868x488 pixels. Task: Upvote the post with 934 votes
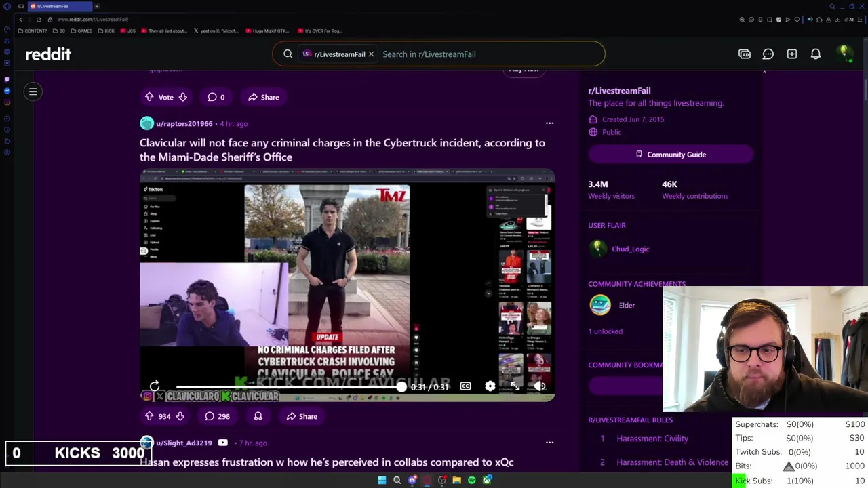pyautogui.click(x=149, y=416)
